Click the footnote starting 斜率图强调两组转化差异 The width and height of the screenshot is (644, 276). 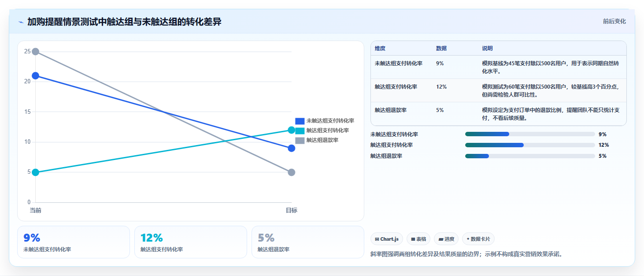(467, 254)
